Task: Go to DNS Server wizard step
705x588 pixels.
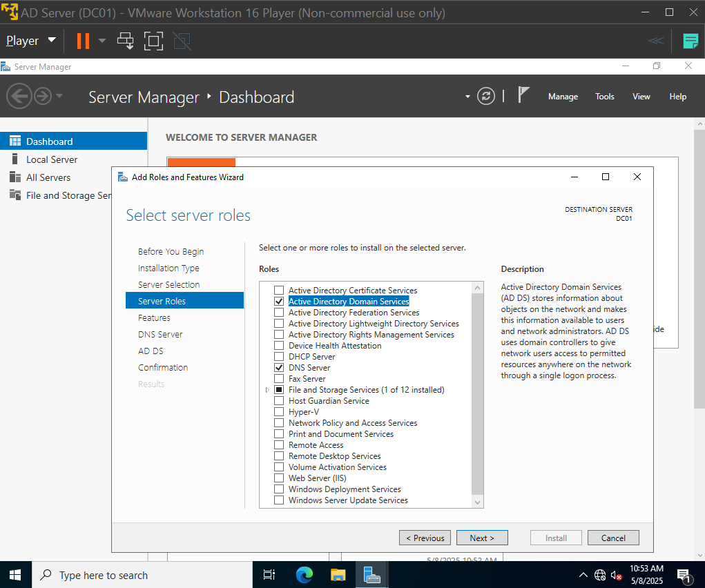Action: pos(160,335)
